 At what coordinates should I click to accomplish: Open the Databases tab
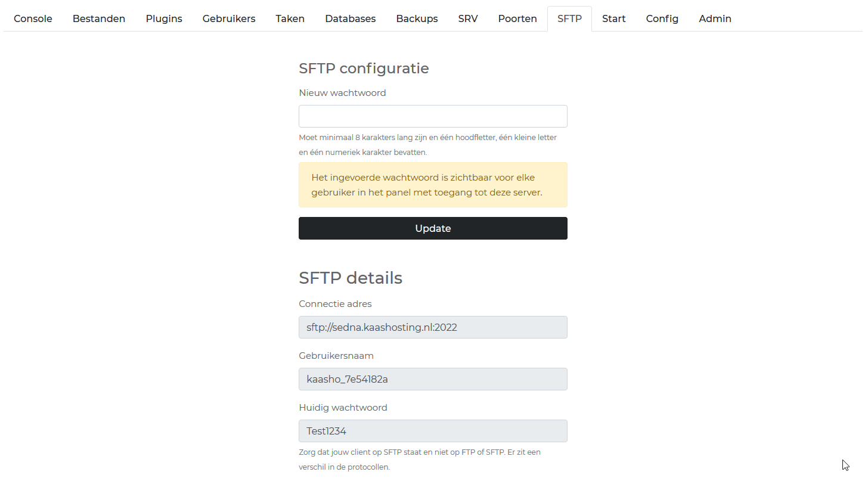(351, 18)
